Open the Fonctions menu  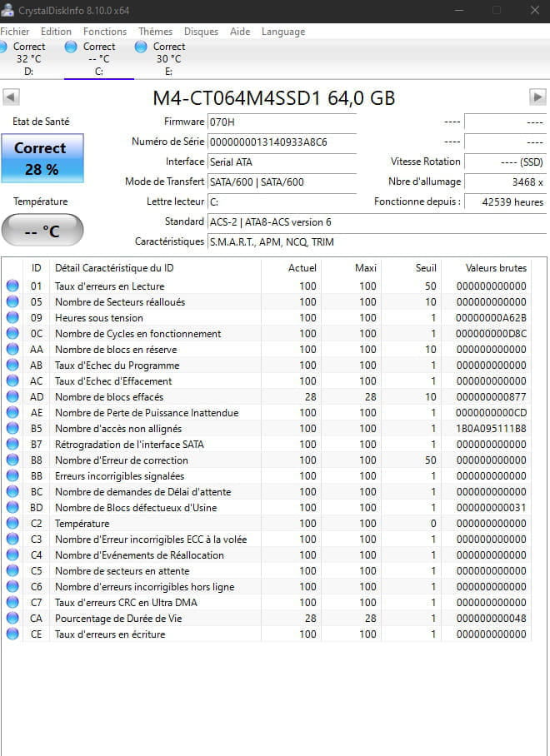click(x=105, y=32)
